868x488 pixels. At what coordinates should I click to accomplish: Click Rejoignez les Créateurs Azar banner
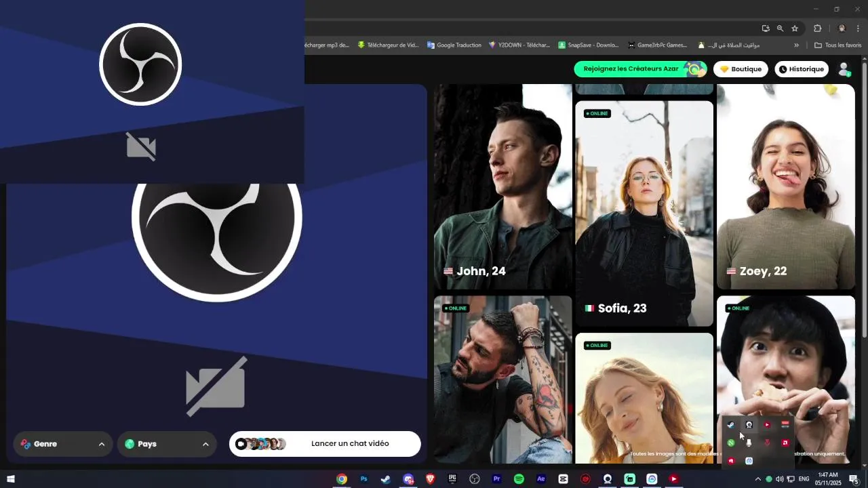click(640, 69)
